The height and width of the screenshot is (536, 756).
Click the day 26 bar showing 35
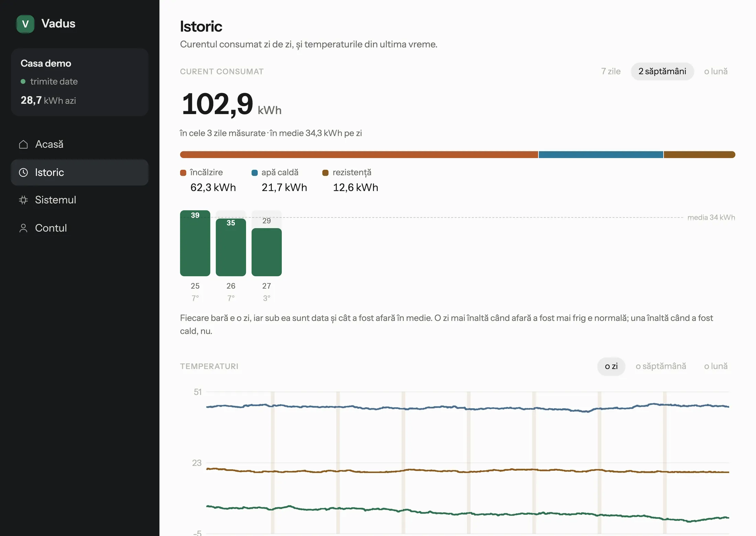tap(231, 247)
